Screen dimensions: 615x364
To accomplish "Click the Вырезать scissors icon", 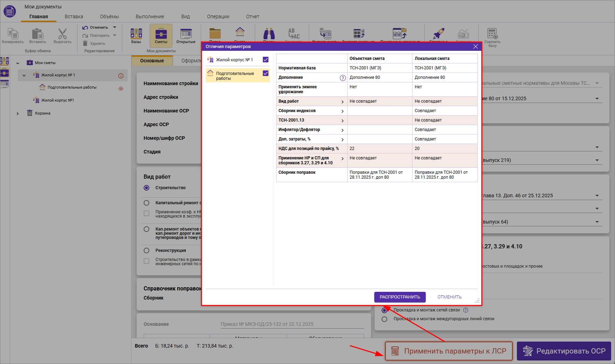I will click(62, 35).
